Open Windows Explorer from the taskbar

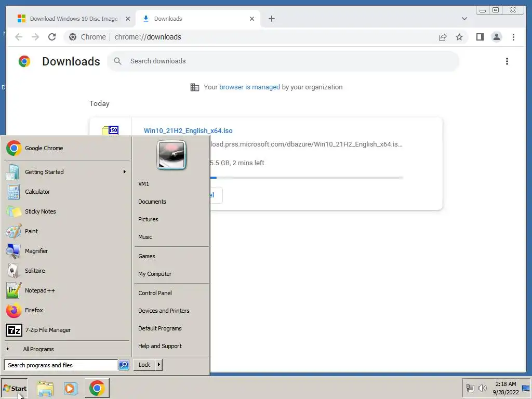click(x=45, y=389)
